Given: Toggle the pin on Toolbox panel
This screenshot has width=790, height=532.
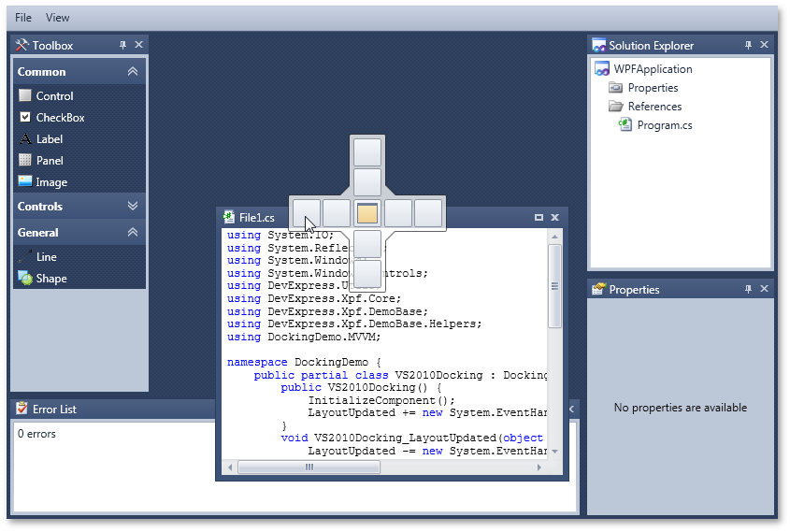Looking at the screenshot, I should [122, 45].
